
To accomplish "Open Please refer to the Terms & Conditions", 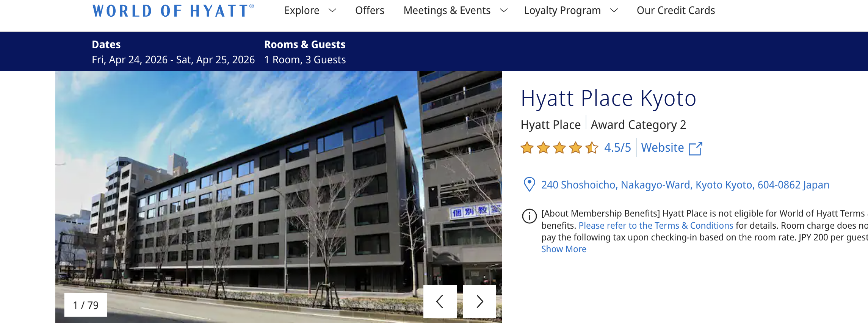I will click(656, 226).
